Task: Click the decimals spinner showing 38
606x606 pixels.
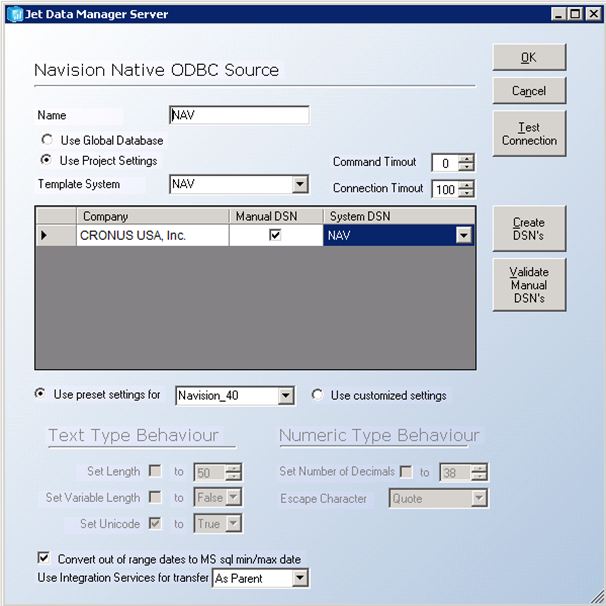Action: 463,472
